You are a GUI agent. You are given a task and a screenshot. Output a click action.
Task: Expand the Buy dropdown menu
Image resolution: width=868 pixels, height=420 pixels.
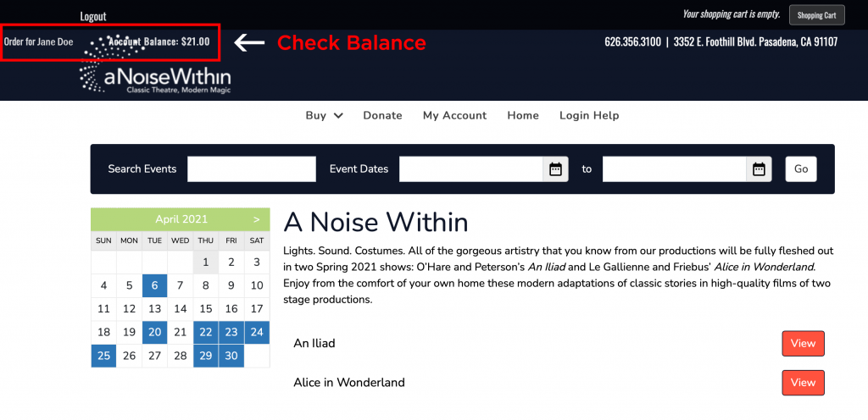click(x=324, y=115)
